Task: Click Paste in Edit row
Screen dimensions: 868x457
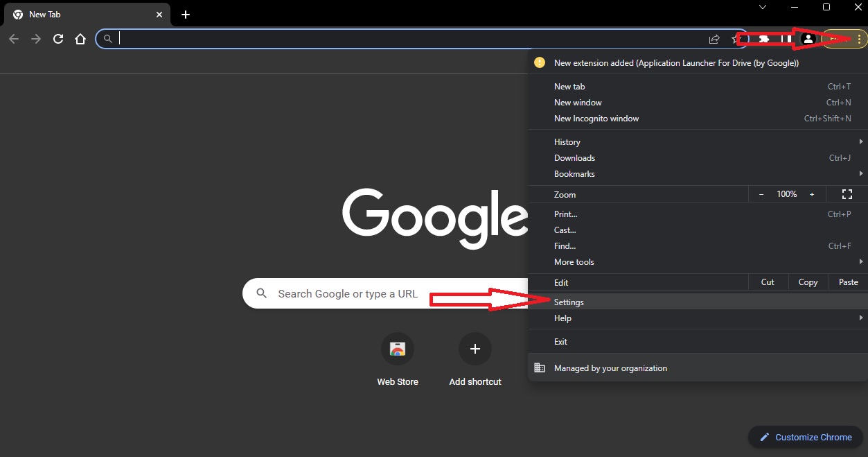Action: (848, 282)
